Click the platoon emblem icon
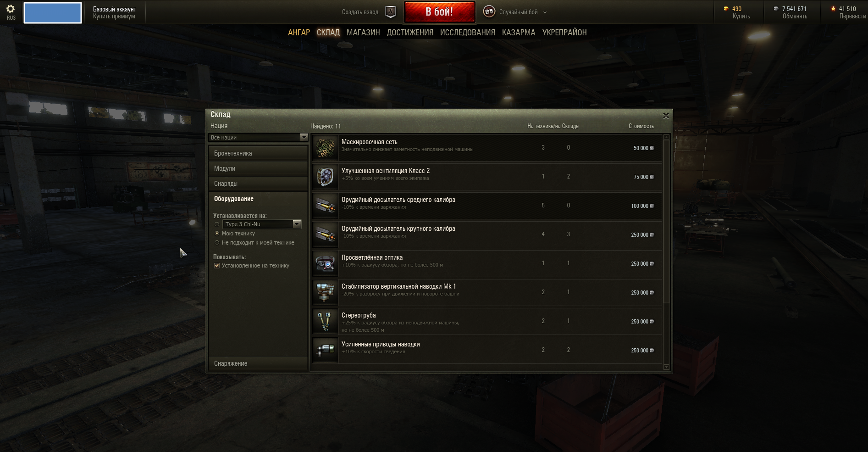Screen dimensions: 868x452 pyautogui.click(x=390, y=12)
